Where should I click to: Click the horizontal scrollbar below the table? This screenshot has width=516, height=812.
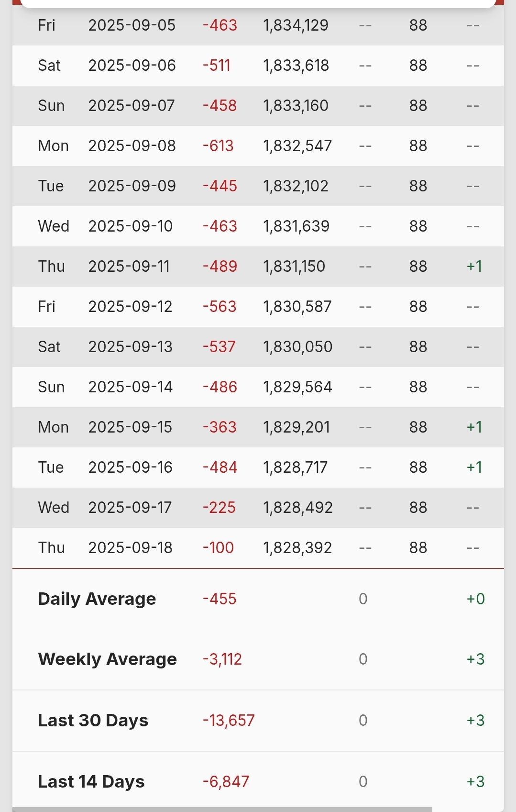(x=222, y=809)
